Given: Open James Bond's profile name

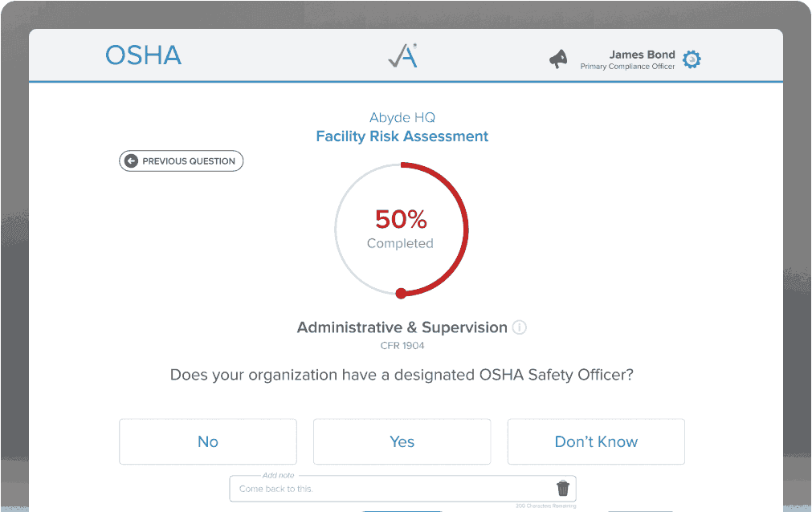Looking at the screenshot, I should 642,55.
